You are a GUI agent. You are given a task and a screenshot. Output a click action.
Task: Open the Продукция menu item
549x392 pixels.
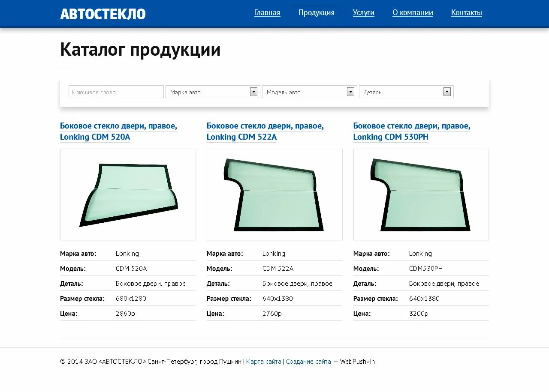(317, 12)
